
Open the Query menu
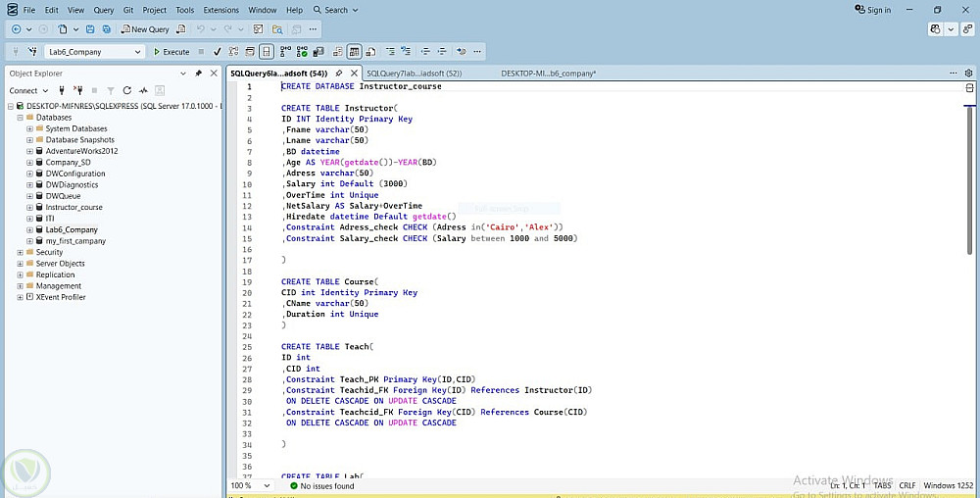tap(104, 10)
